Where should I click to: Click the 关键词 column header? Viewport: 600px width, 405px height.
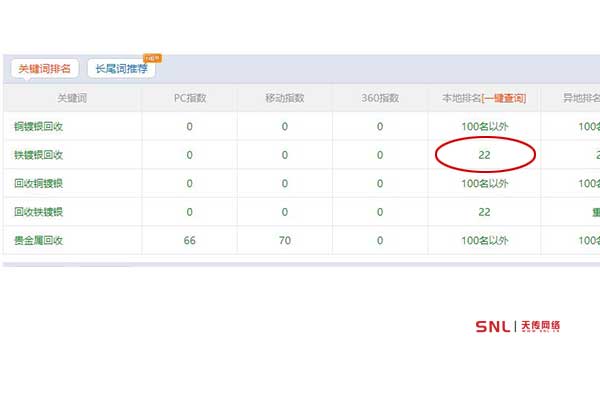72,98
